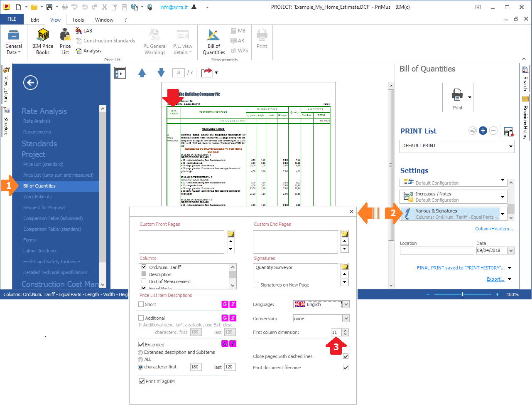Open BIM Price Books
The height and width of the screenshot is (405, 532).
coord(43,42)
